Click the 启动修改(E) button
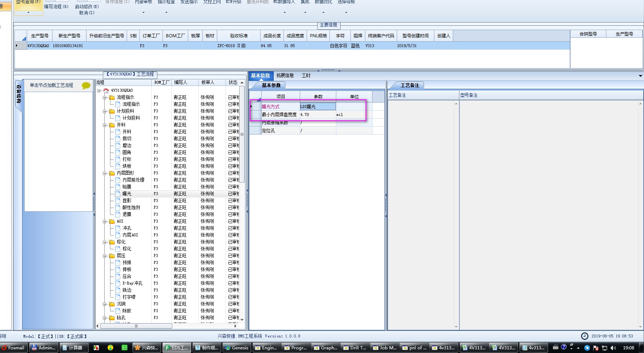The height and width of the screenshot is (353, 644). point(87,7)
